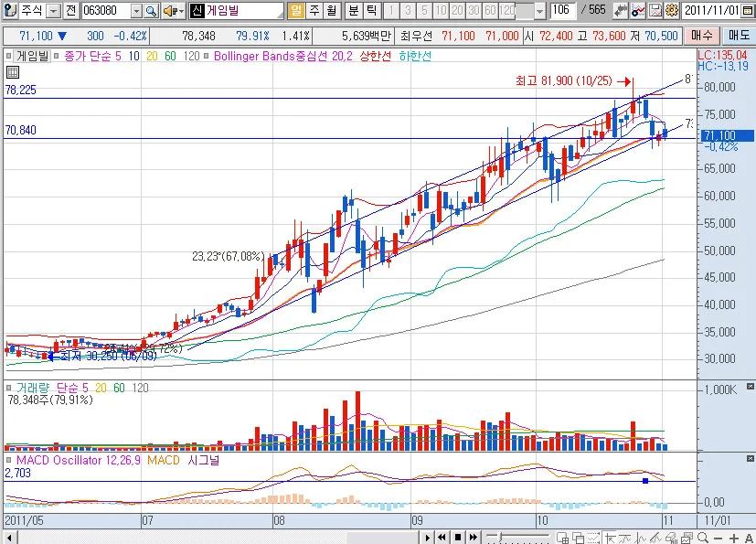Click the notebook icon at top-left
The height and width of the screenshot is (544, 756).
[x=10, y=11]
